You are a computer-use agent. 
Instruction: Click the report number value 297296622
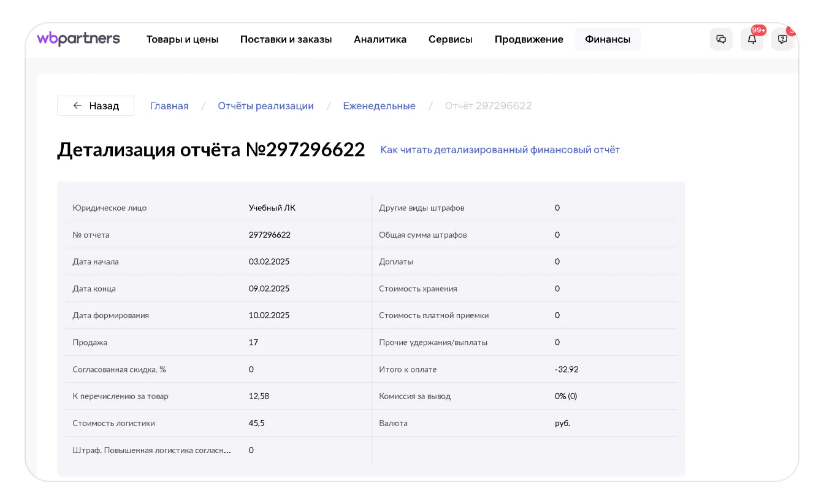pos(269,235)
